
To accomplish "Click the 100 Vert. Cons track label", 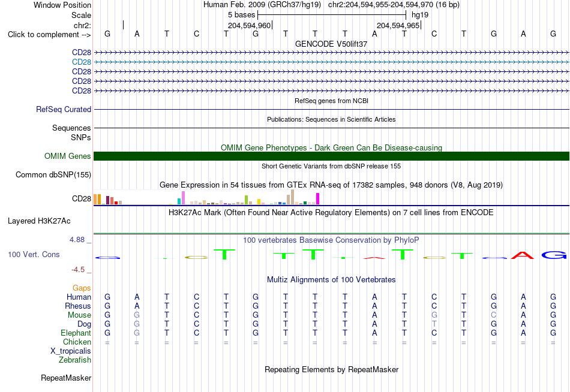I will 34,255.
